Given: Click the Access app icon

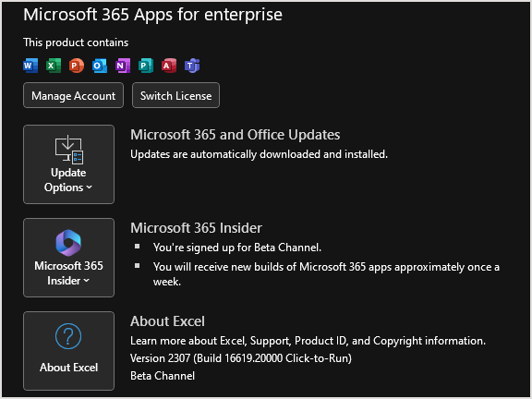Looking at the screenshot, I should [169, 66].
